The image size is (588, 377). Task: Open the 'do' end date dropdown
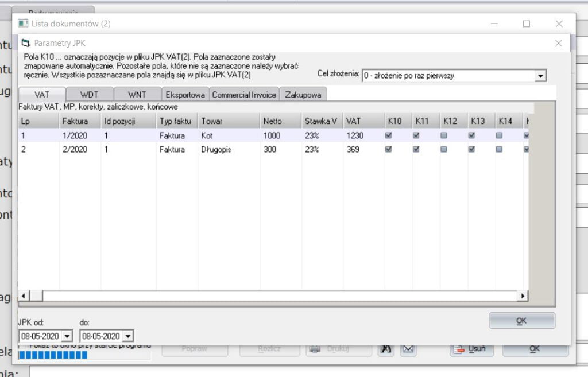coord(127,336)
